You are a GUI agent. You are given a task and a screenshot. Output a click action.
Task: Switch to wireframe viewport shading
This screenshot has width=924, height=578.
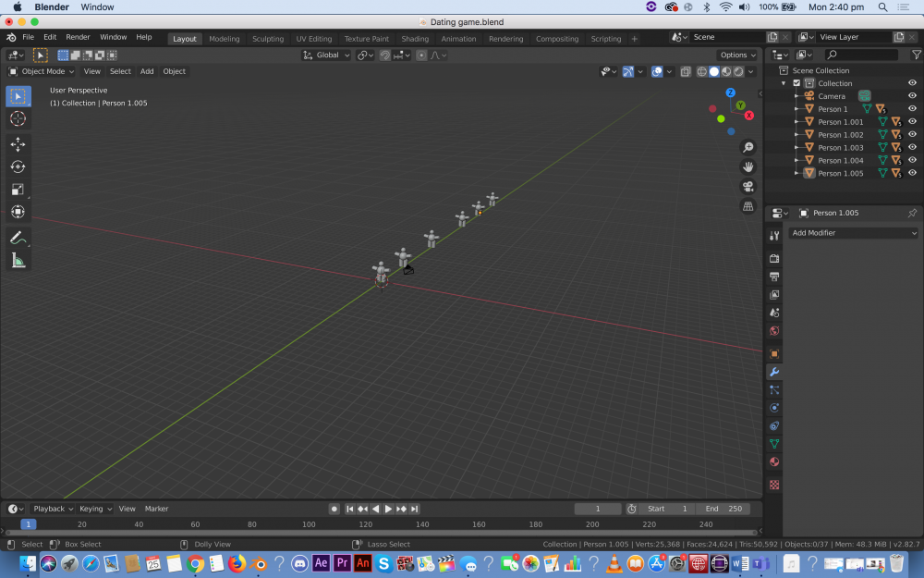click(x=702, y=71)
